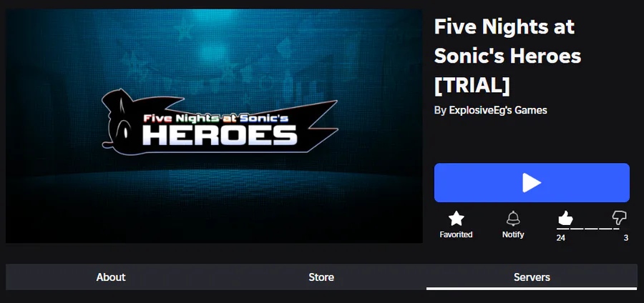Select the Servers tab
This screenshot has width=644, height=303.
(532, 277)
